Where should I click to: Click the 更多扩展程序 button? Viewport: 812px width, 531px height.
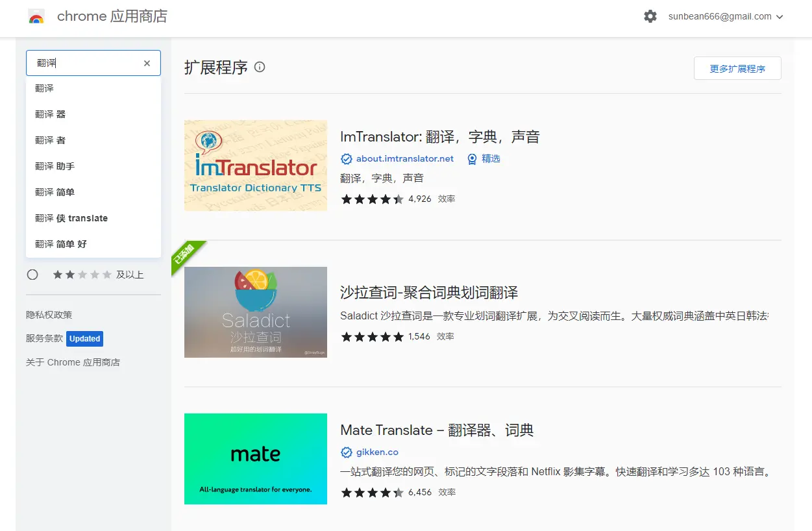737,68
